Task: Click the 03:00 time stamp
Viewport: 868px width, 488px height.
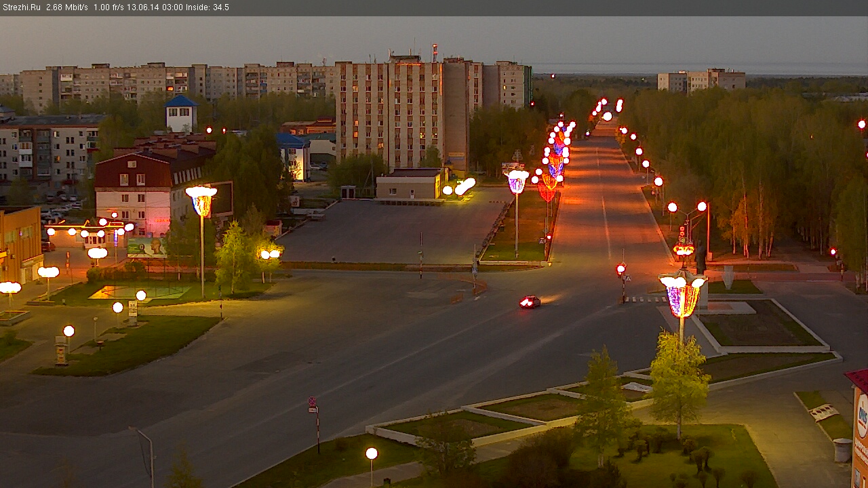Action: pos(172,7)
